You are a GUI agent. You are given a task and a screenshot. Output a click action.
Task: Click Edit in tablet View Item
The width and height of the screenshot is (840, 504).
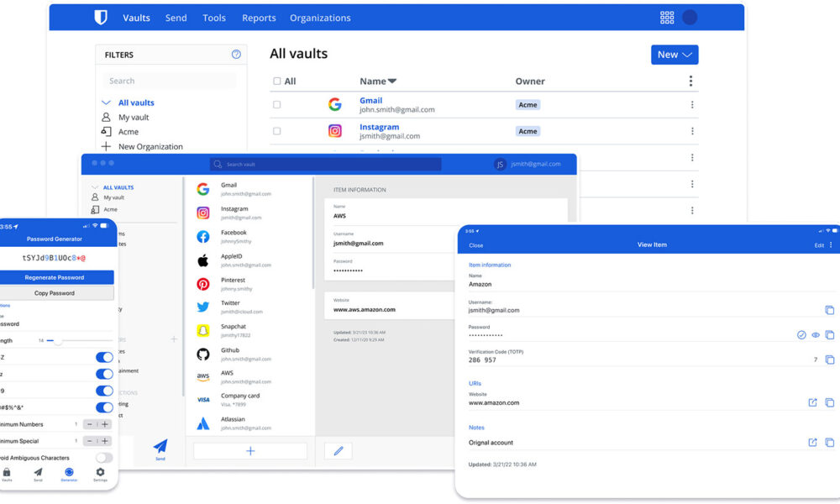pyautogui.click(x=819, y=245)
